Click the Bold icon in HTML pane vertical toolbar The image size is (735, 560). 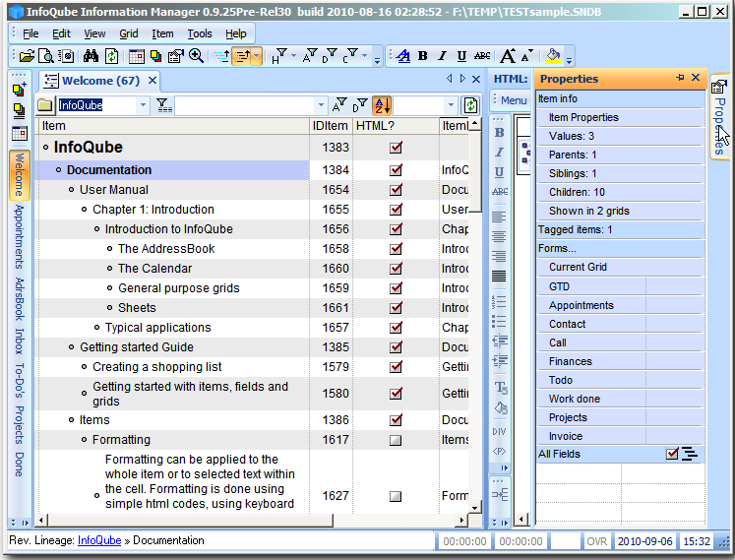(x=499, y=133)
